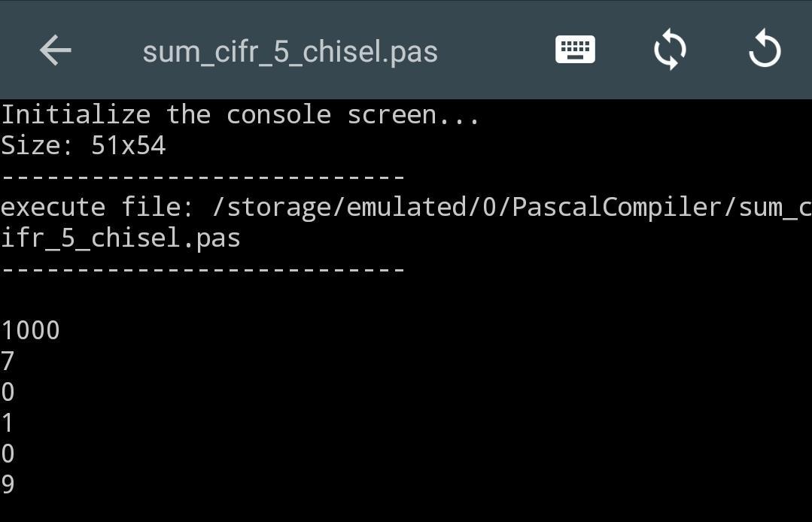Image resolution: width=812 pixels, height=522 pixels.
Task: Show the keyboard via keyboard icon
Action: click(x=575, y=50)
